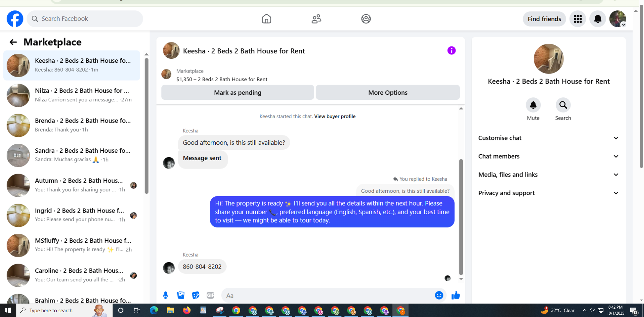The height and width of the screenshot is (317, 644).
Task: Open Windows Start menu
Action: click(8, 310)
